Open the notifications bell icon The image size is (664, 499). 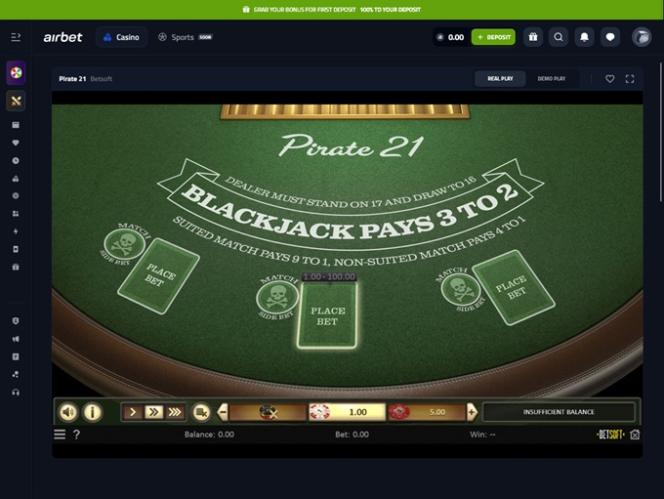(584, 37)
